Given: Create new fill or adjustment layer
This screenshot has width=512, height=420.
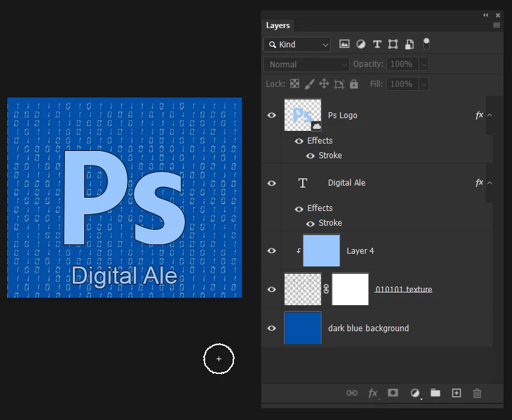Looking at the screenshot, I should (415, 393).
